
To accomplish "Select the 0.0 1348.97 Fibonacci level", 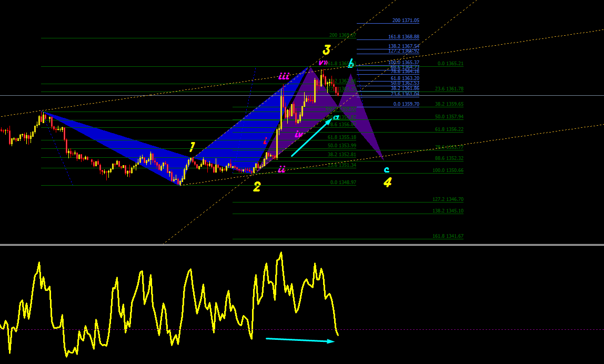I will 343,182.
